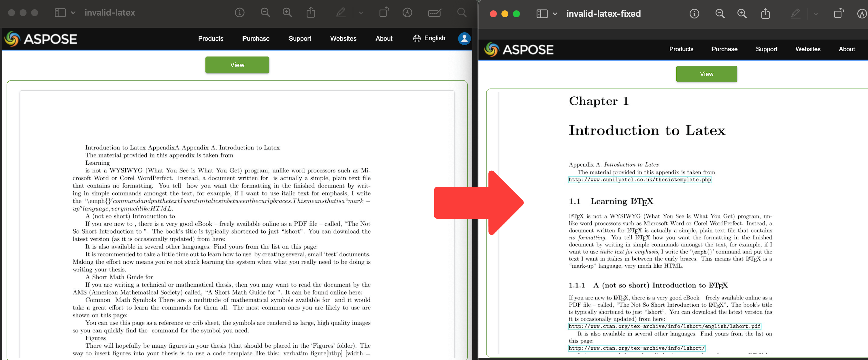The image size is (868, 360).
Task: Open info inspector in invalid-latex-fixed window
Action: (694, 14)
